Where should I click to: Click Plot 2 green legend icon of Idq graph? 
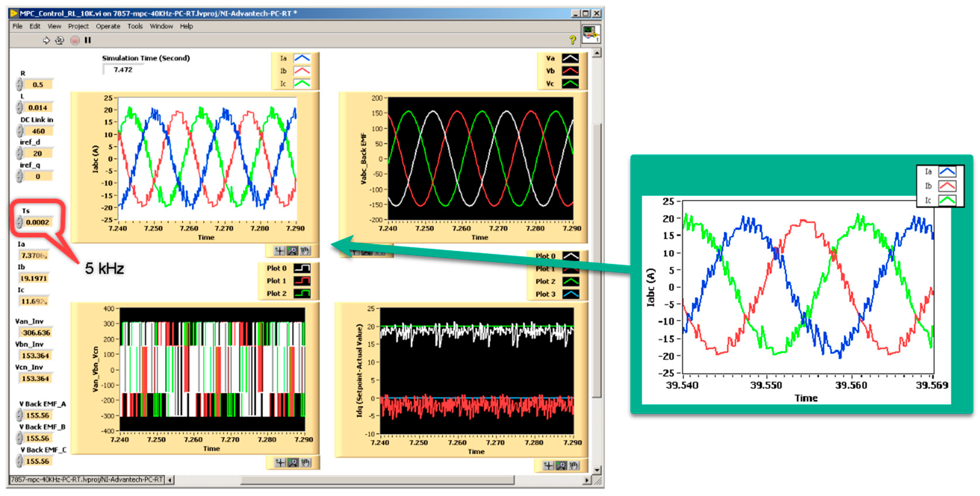point(571,281)
